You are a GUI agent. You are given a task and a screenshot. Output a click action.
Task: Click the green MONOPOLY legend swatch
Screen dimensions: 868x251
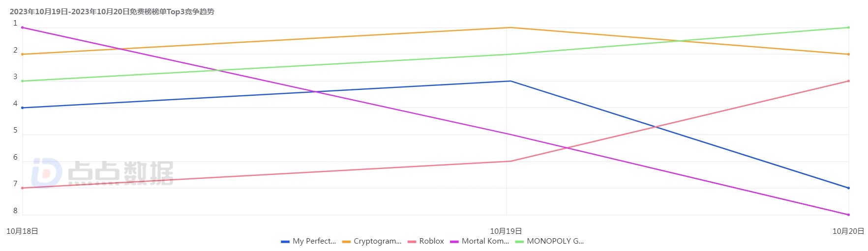pyautogui.click(x=519, y=242)
